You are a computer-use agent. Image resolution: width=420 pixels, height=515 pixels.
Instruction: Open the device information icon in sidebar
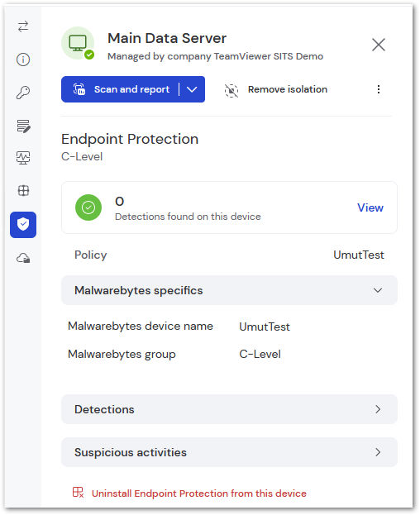pyautogui.click(x=23, y=60)
